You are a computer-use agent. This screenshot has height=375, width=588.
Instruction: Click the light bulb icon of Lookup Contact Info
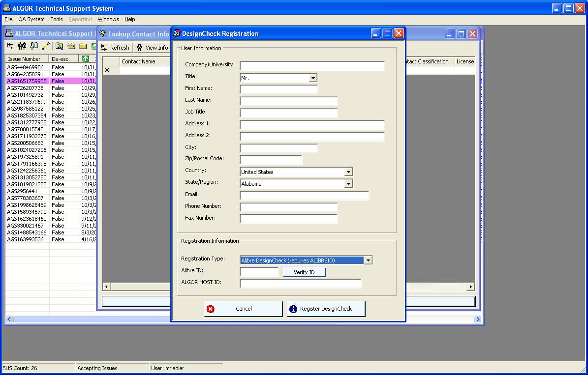click(103, 33)
